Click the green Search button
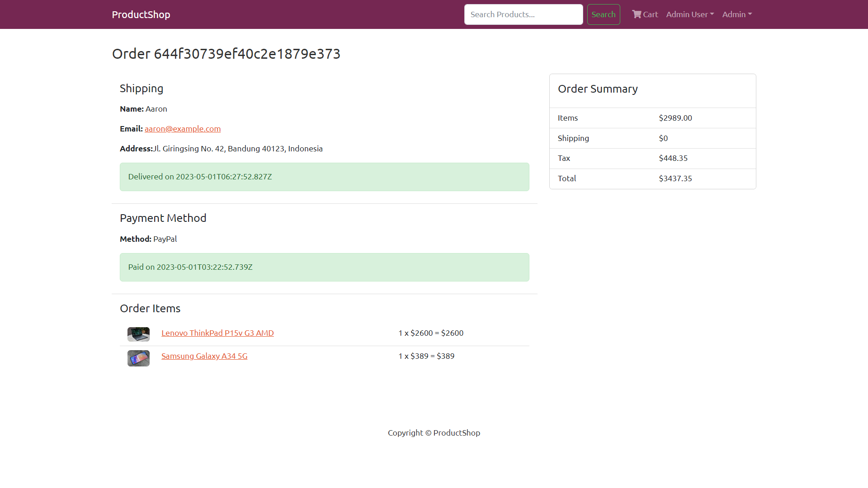 [x=604, y=14]
